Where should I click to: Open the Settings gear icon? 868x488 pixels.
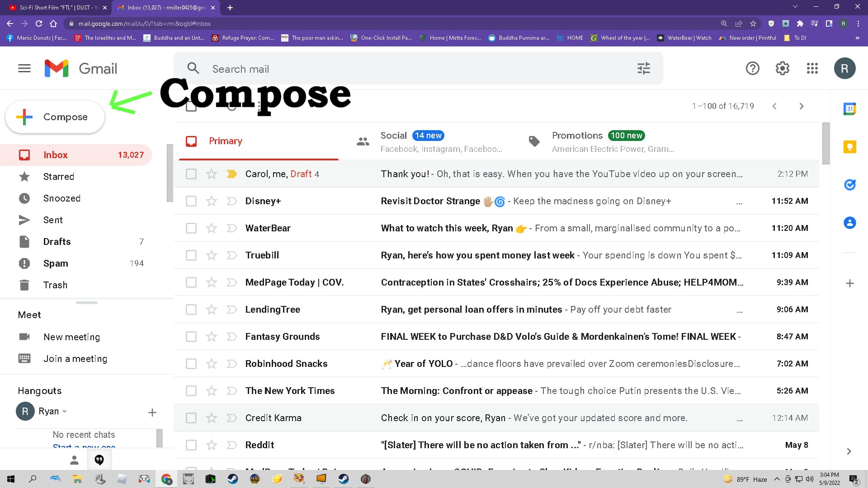[x=782, y=68]
